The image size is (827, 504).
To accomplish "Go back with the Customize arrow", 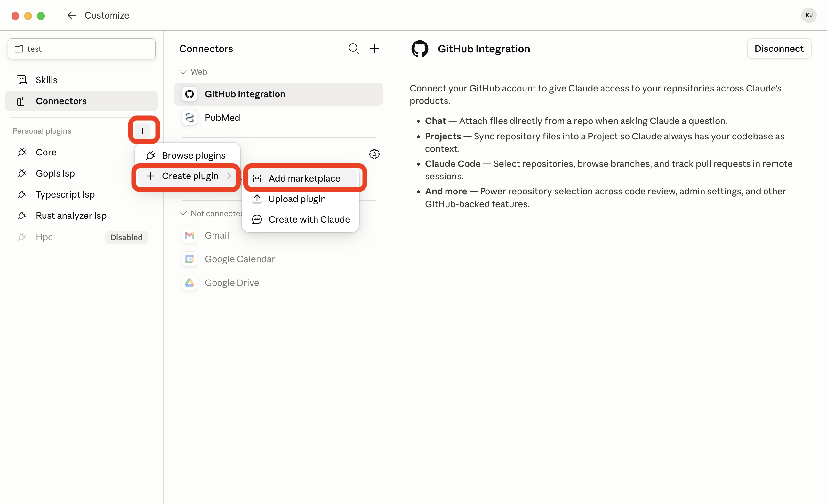I will point(71,15).
